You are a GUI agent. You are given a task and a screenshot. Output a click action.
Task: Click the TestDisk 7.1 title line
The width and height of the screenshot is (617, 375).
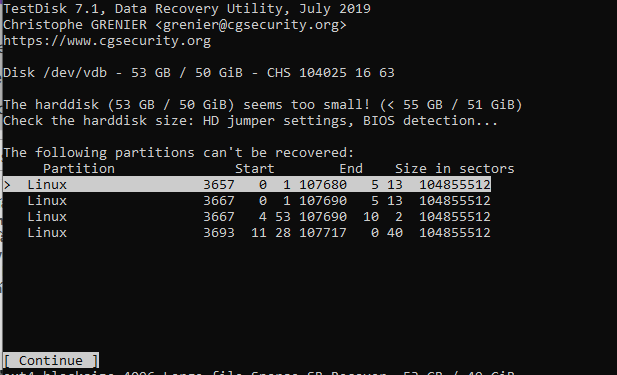187,8
